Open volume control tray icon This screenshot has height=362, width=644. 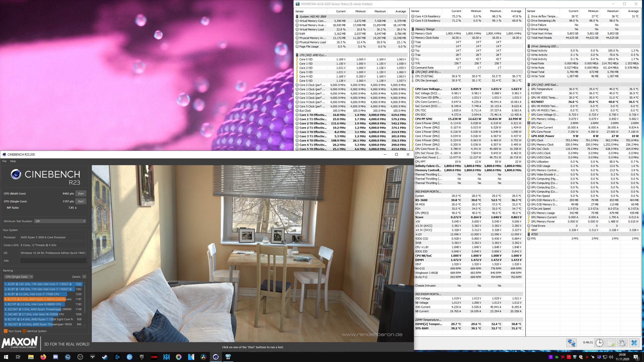[x=611, y=357]
